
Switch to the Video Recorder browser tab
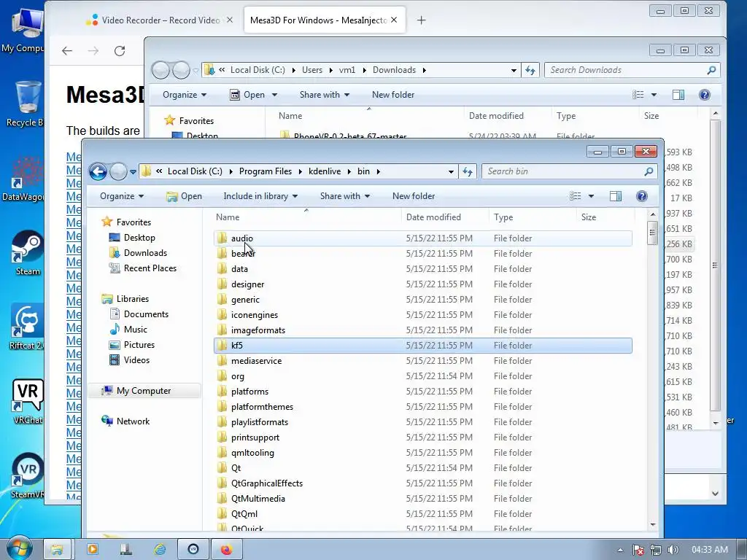tap(160, 20)
